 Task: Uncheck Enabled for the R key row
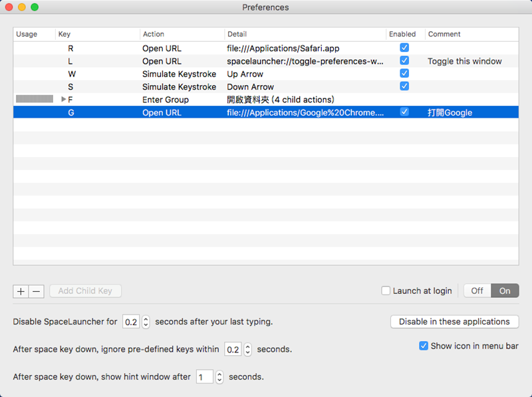pyautogui.click(x=404, y=48)
